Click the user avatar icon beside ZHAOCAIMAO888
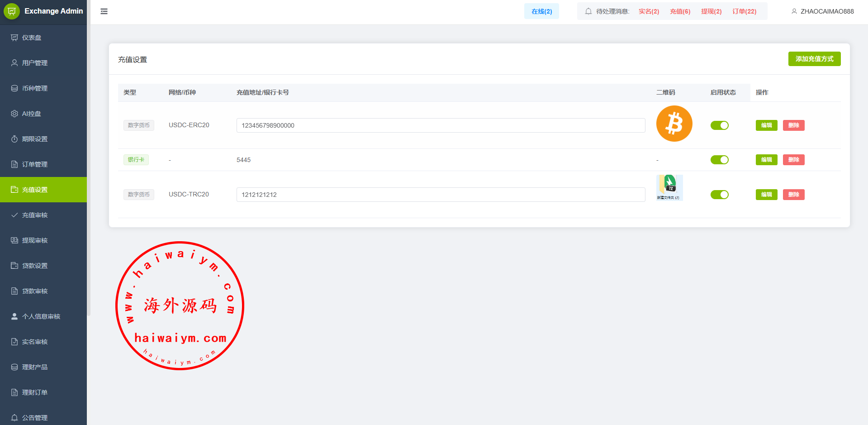 (x=794, y=11)
